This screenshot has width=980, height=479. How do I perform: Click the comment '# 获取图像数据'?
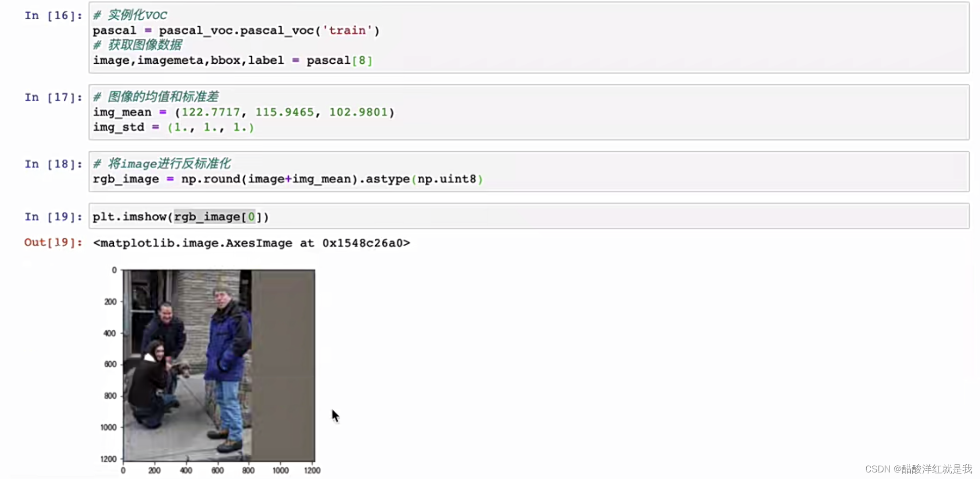pos(138,45)
